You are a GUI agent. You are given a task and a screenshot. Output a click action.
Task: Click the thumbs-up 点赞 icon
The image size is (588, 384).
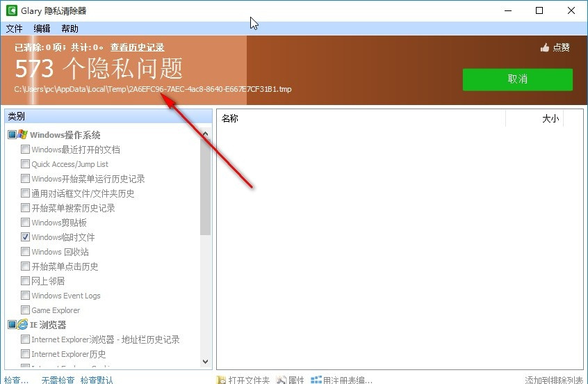tap(545, 47)
